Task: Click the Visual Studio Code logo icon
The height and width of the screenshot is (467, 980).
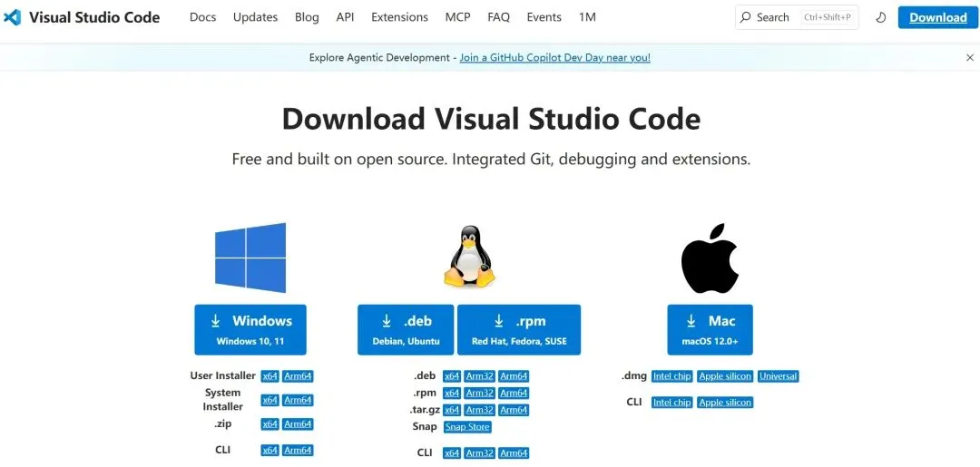Action: click(12, 17)
